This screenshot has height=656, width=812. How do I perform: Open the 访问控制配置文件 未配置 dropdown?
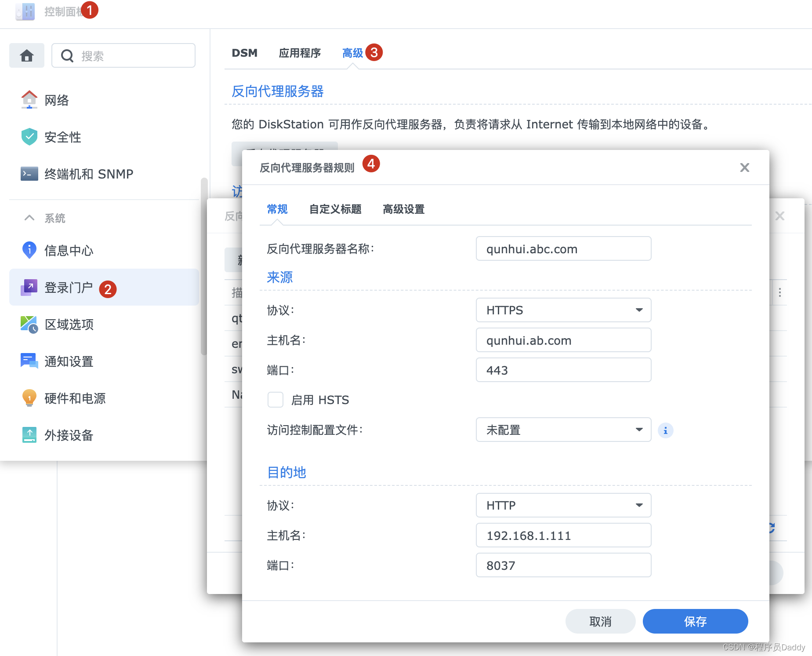563,430
